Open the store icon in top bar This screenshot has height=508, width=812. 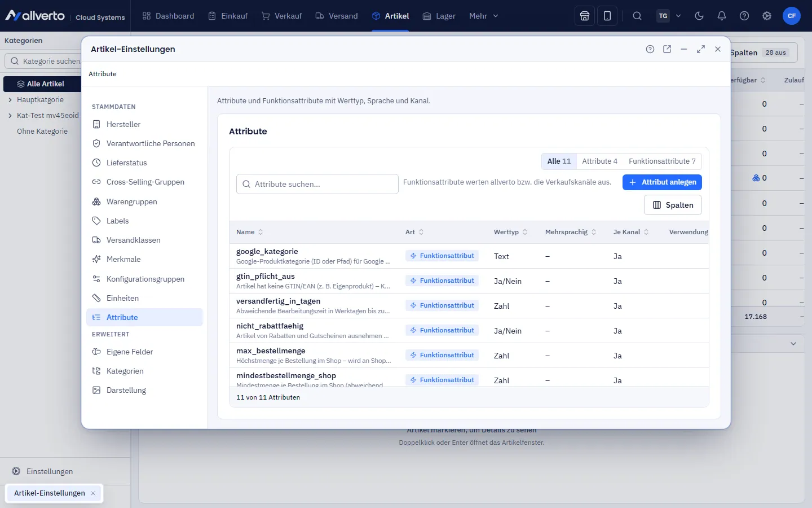point(585,16)
